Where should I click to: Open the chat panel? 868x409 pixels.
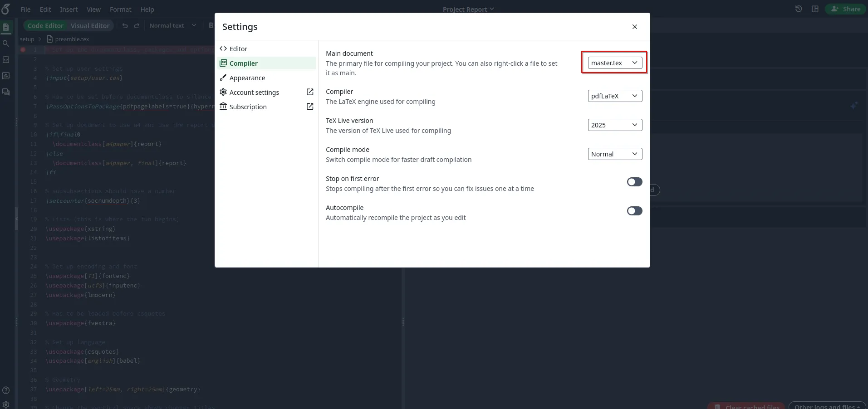(x=5, y=92)
